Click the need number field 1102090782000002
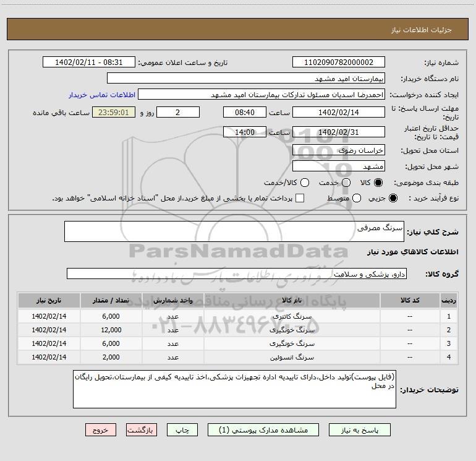 [x=339, y=62]
